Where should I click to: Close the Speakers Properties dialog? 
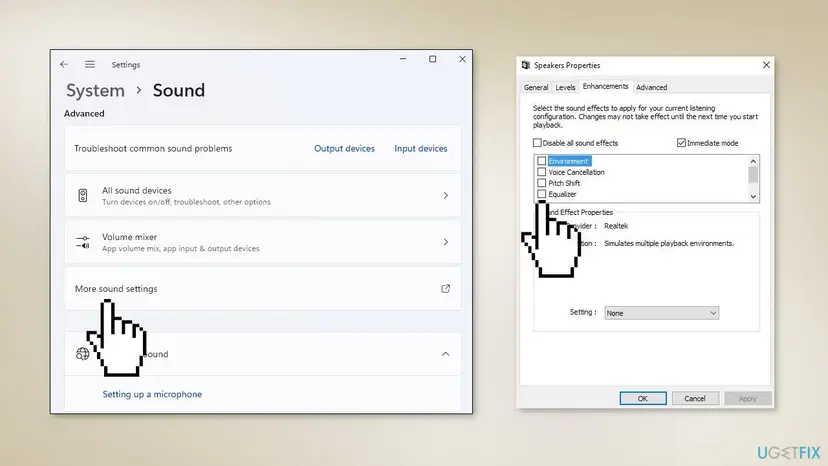[766, 65]
